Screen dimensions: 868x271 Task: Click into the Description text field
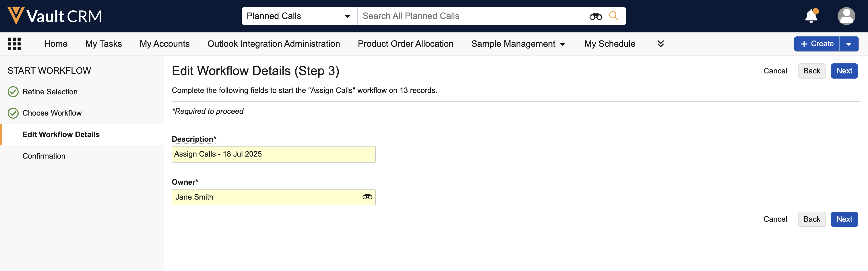(x=273, y=154)
